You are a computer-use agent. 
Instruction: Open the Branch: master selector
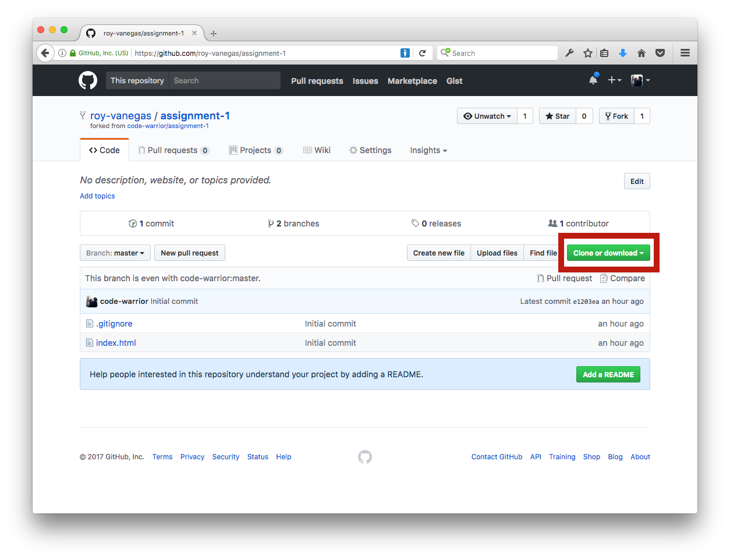pos(115,253)
